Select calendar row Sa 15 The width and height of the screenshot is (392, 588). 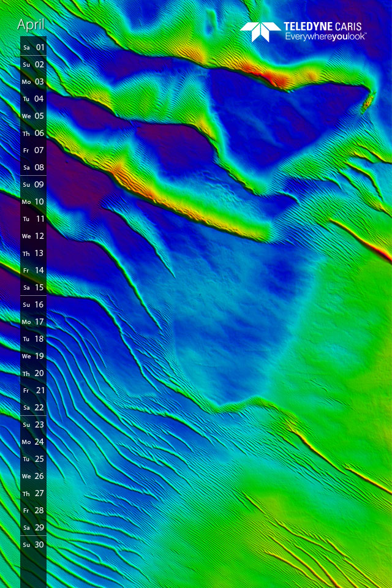coord(34,288)
